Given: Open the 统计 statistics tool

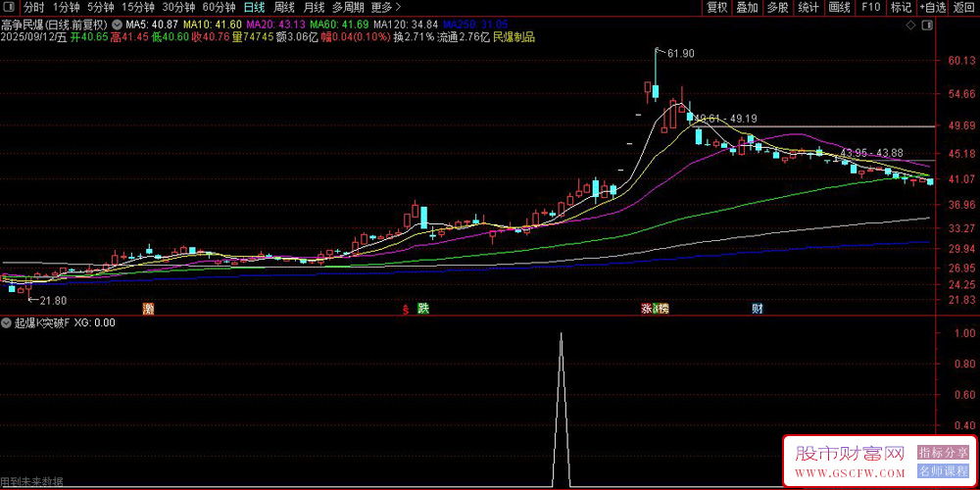Looking at the screenshot, I should pyautogui.click(x=808, y=8).
